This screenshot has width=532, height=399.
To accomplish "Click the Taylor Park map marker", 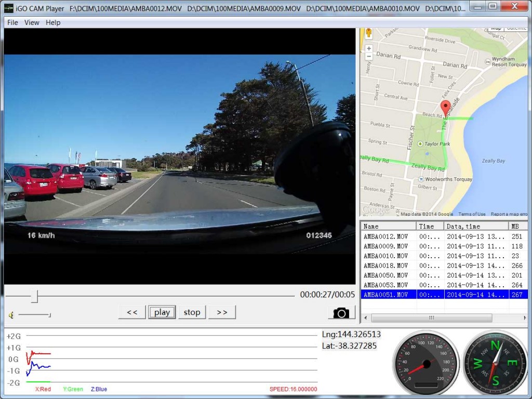I will (x=420, y=144).
